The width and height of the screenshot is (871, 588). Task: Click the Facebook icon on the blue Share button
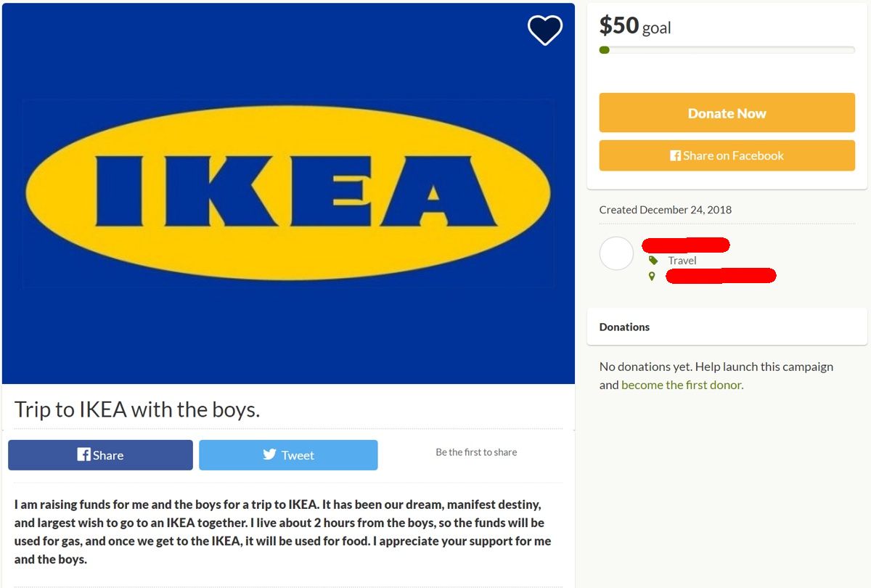point(82,454)
